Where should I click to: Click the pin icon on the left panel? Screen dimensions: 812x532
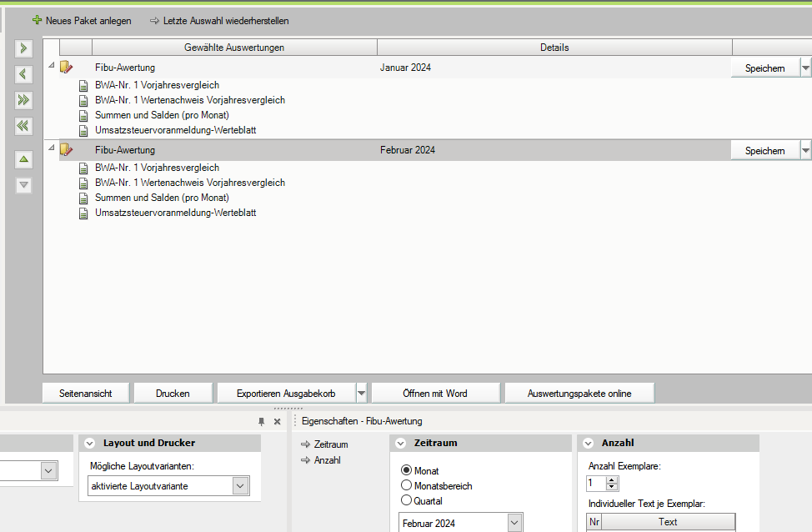click(262, 422)
